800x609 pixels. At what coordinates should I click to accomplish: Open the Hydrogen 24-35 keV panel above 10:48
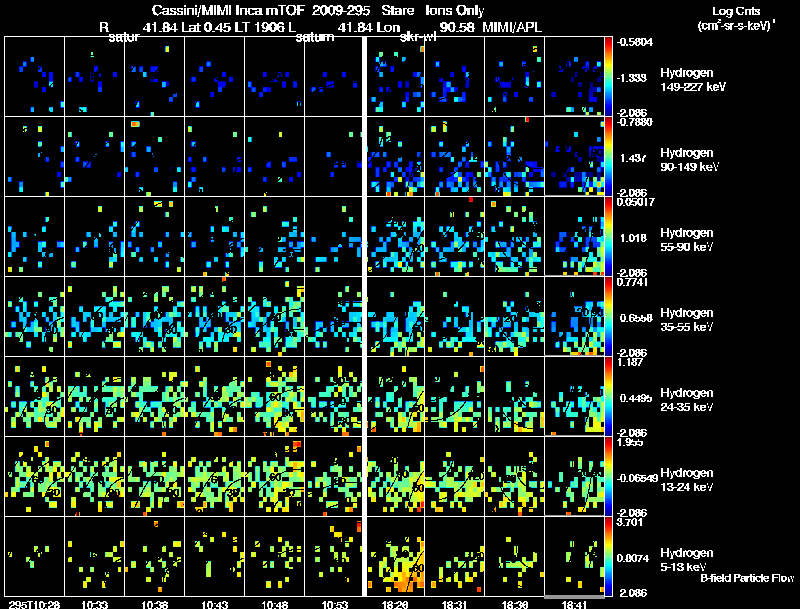(274, 396)
